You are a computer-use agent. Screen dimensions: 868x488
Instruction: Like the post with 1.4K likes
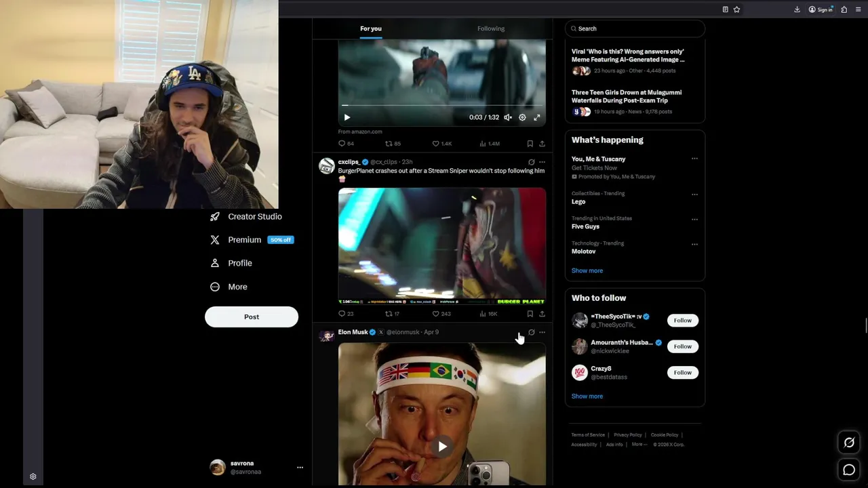[x=442, y=144]
